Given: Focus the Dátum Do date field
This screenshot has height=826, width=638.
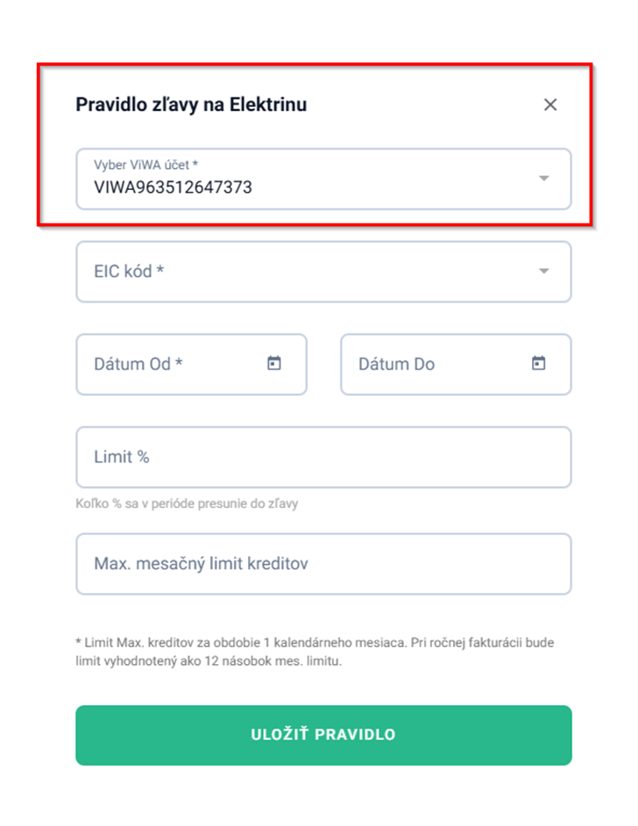Looking at the screenshot, I should pyautogui.click(x=397, y=364).
